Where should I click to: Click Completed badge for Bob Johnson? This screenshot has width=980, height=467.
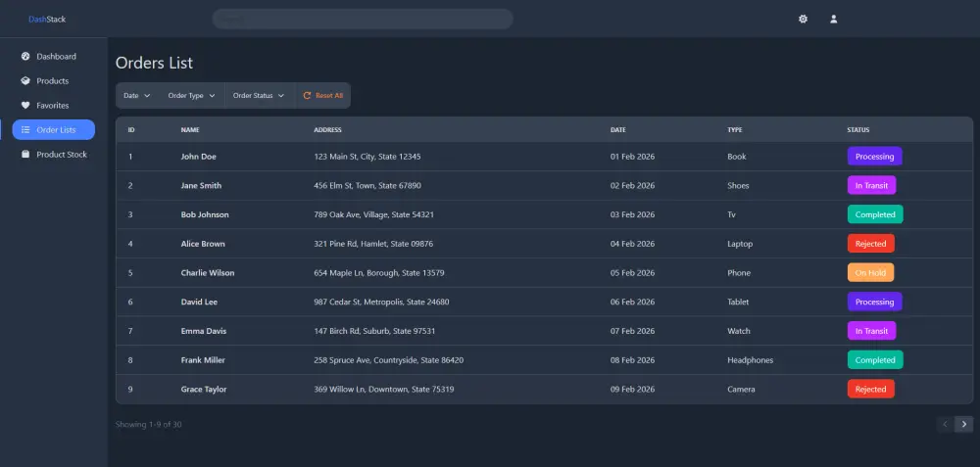[x=875, y=214]
